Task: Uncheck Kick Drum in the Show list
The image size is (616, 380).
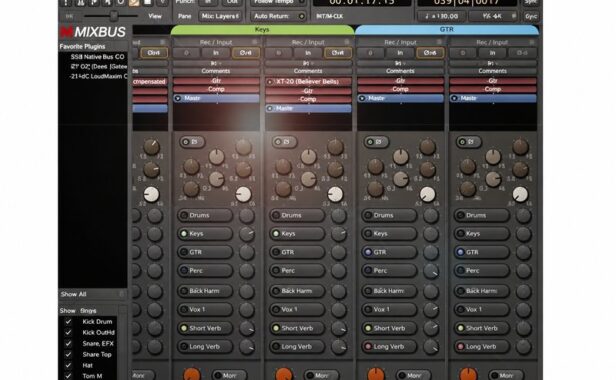Action: (x=68, y=321)
